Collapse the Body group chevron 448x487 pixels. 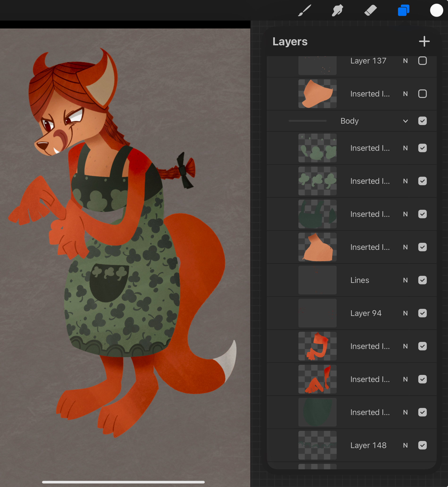pos(405,121)
